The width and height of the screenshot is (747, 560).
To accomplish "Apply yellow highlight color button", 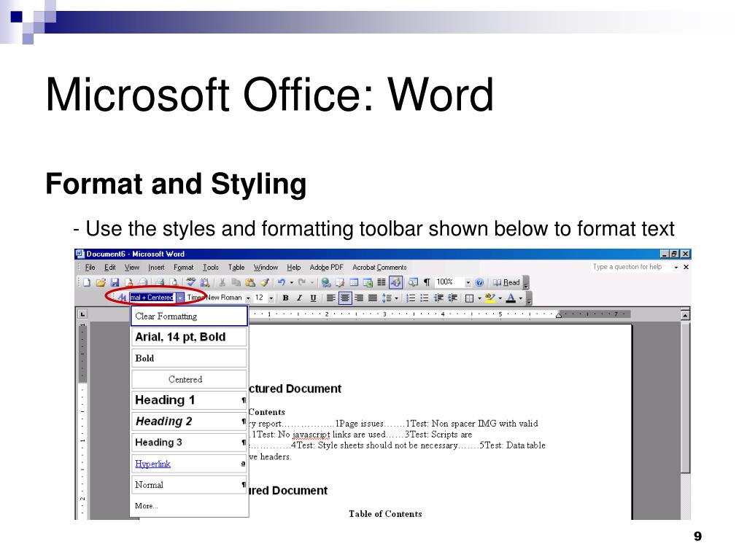I will pos(490,298).
